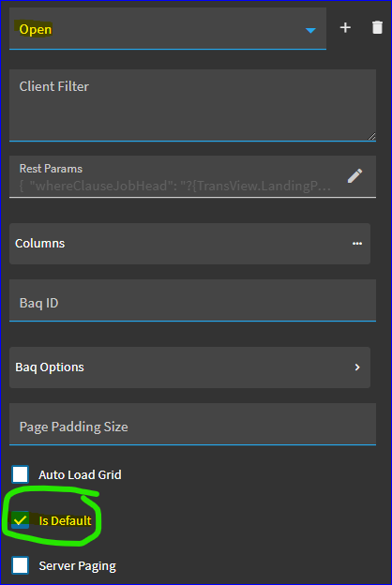
Task: Uncheck the Is Default checkbox
Action: 20,520
